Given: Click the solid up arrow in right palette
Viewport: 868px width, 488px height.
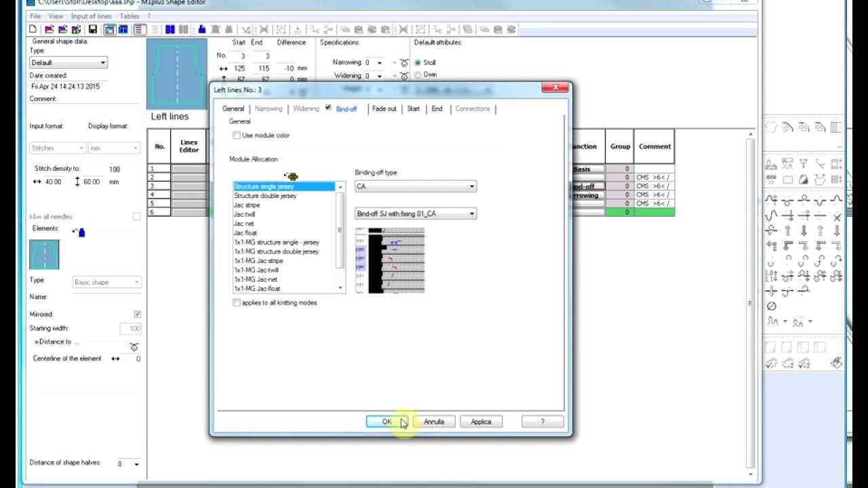Looking at the screenshot, I should click(787, 230).
